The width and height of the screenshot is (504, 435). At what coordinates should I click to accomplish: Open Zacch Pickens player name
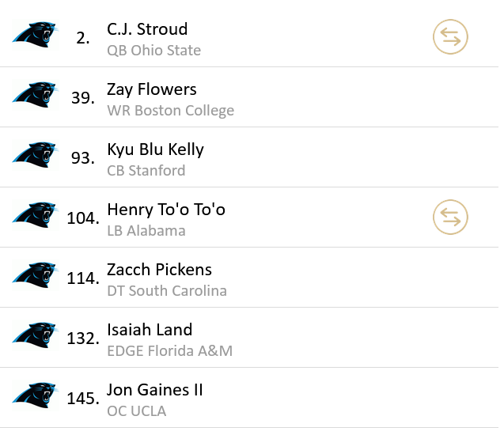click(x=159, y=270)
